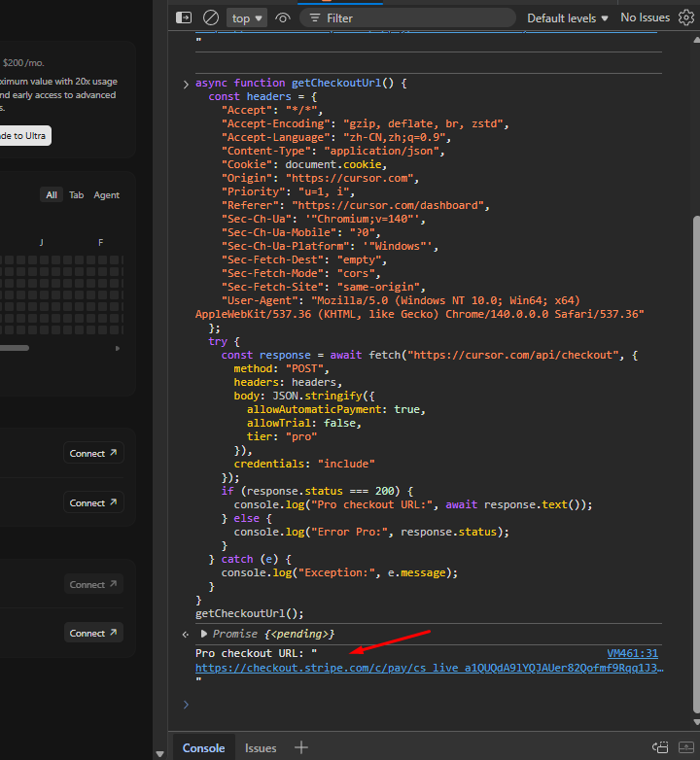Click the dock drawer icon at bottom right

660,747
